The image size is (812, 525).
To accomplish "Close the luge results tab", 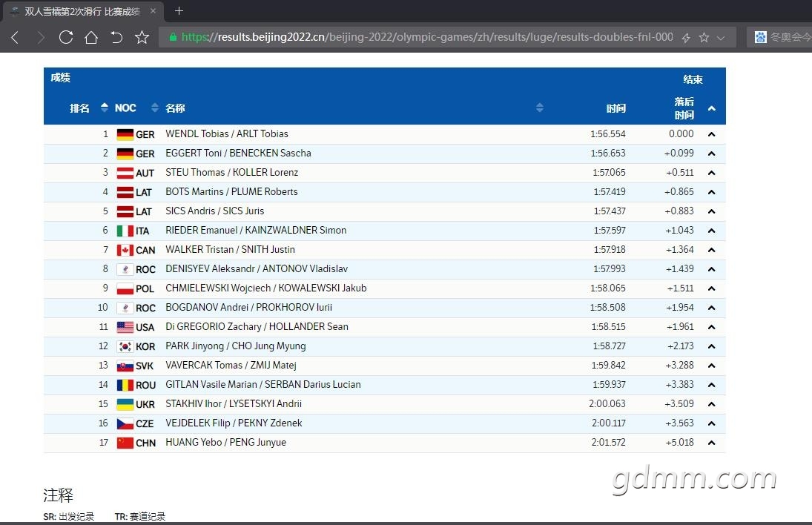I will [154, 11].
